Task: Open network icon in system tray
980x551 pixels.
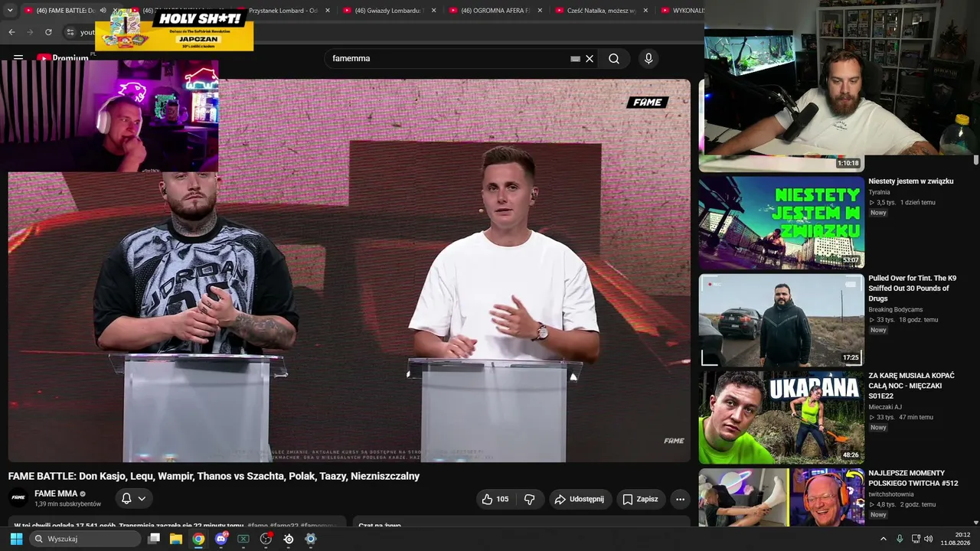Action: click(916, 539)
